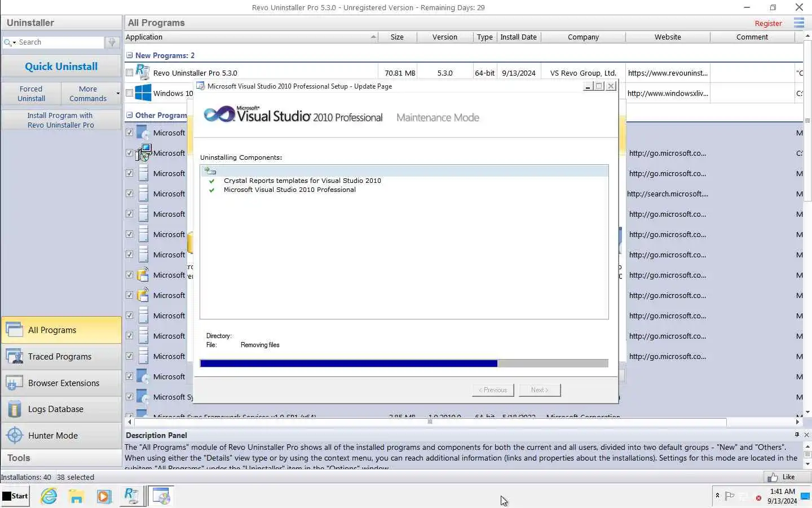Check the Revo Uninstaller Pro 5.3.0 checkbox

129,73
